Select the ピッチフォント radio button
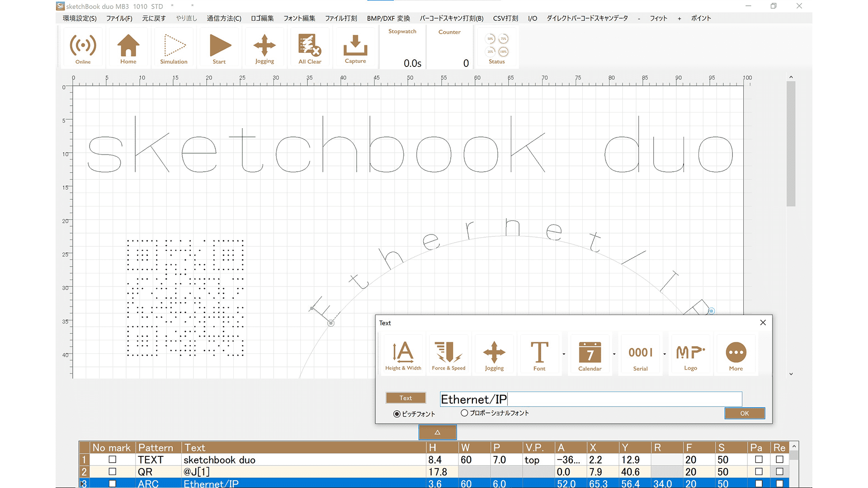Screen dimensions: 868x488 coord(397,414)
